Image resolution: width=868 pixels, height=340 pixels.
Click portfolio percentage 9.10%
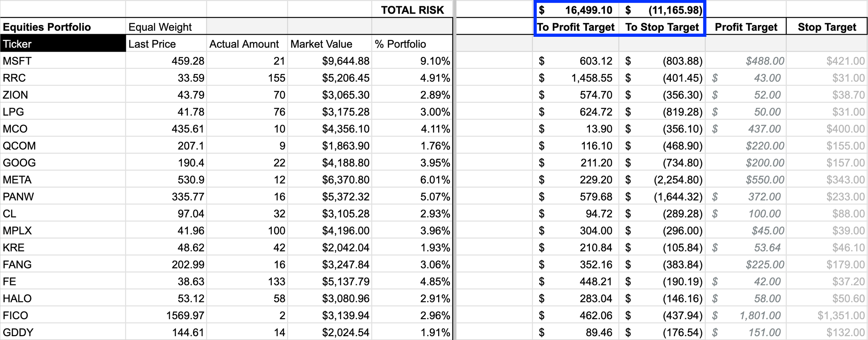pos(412,61)
